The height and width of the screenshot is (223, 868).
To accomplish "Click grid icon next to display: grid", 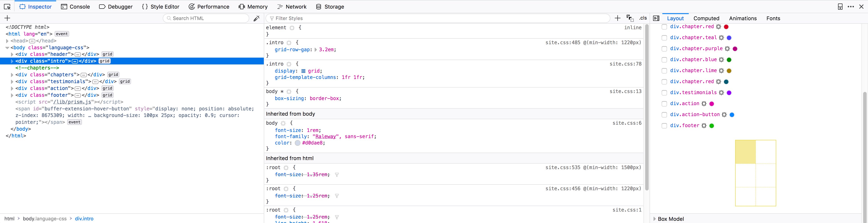I will (x=303, y=71).
